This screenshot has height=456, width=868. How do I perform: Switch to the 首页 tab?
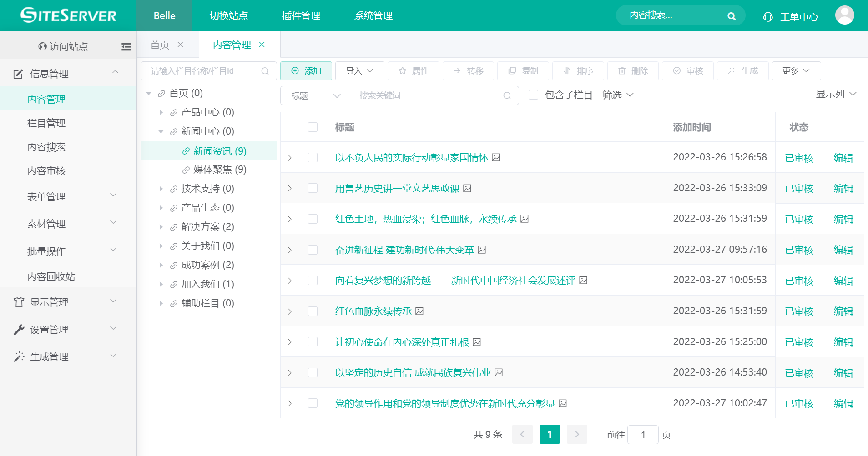pyautogui.click(x=159, y=45)
